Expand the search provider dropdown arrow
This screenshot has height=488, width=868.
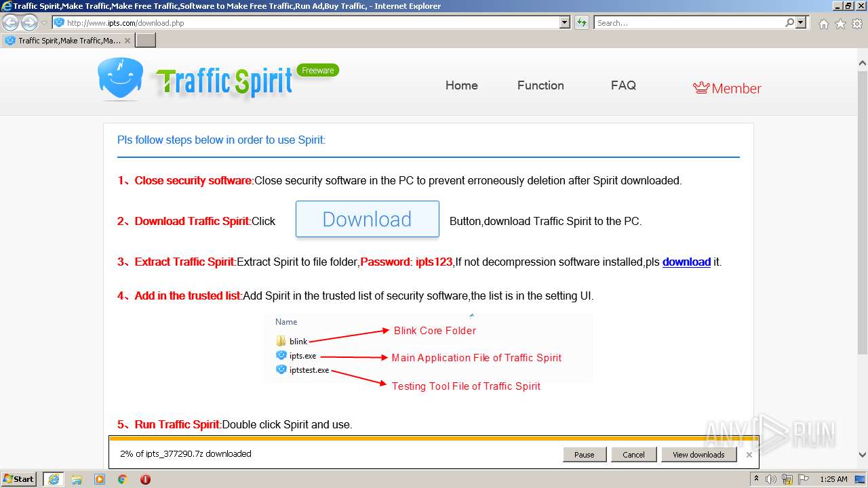coord(801,23)
